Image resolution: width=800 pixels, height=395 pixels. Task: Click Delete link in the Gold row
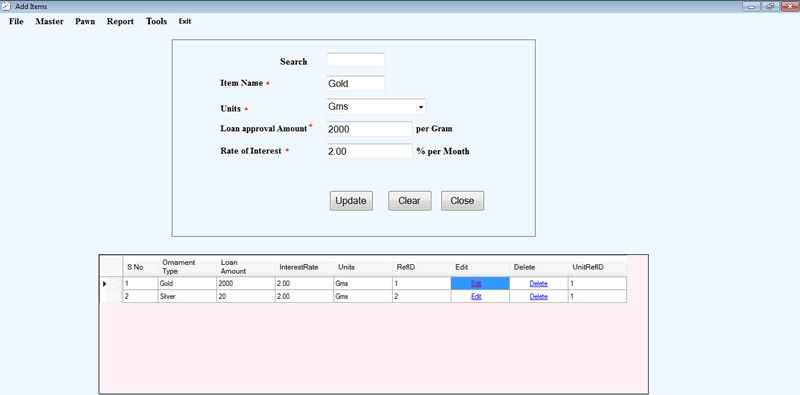(539, 284)
